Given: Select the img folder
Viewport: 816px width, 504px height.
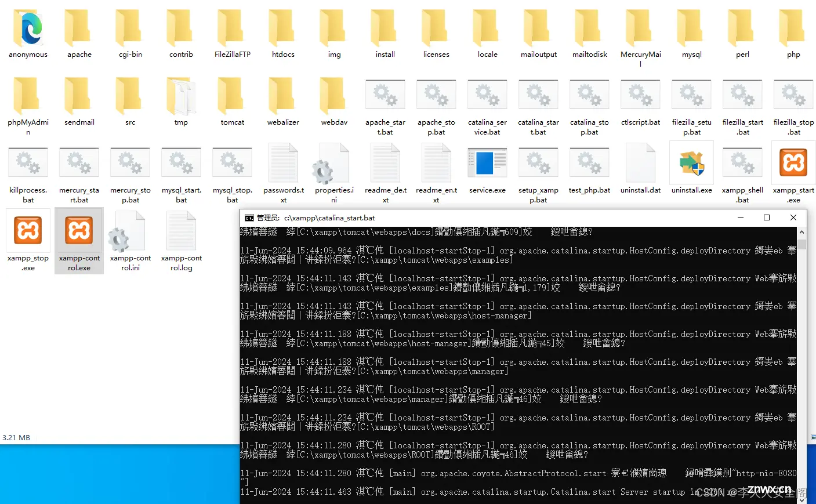Looking at the screenshot, I should (334, 34).
